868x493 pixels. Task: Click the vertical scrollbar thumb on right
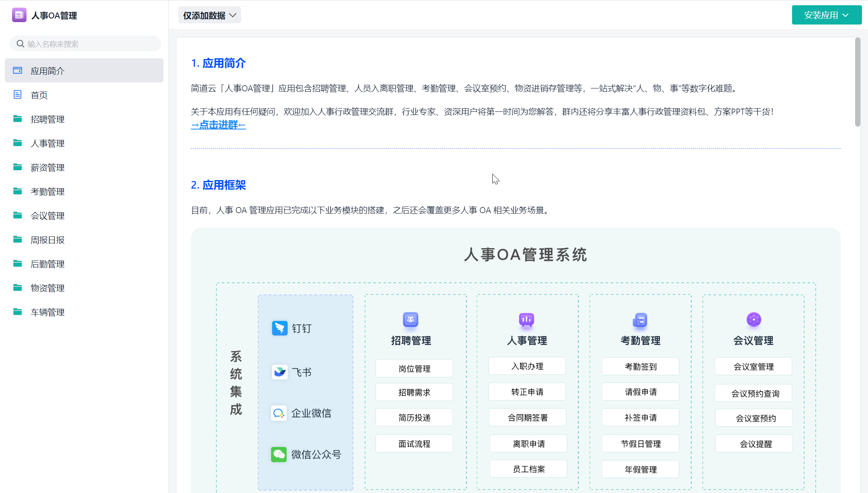(857, 82)
